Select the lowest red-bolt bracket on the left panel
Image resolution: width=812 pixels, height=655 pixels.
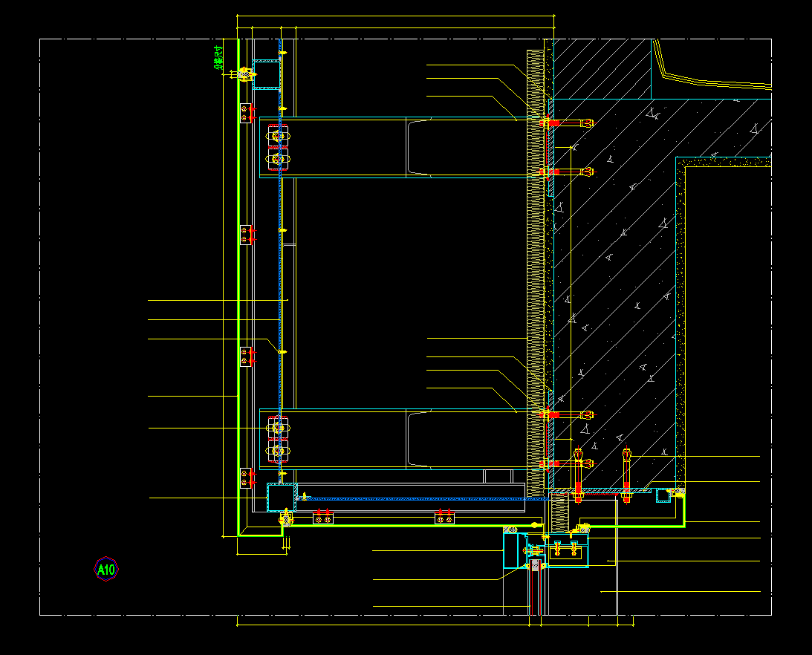coord(246,479)
